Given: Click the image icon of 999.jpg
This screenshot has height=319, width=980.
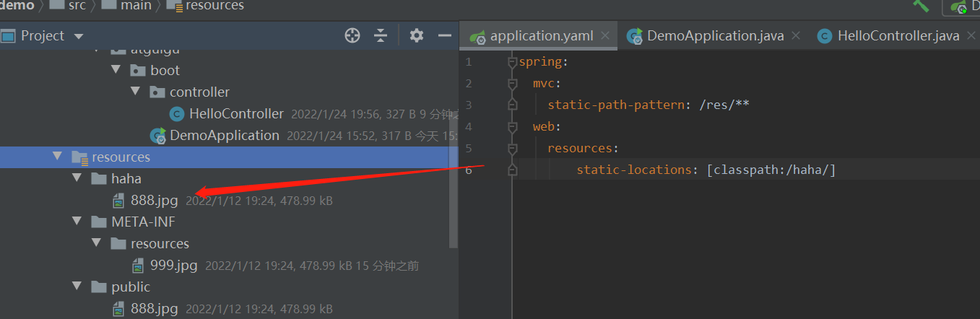Looking at the screenshot, I should coord(138,266).
